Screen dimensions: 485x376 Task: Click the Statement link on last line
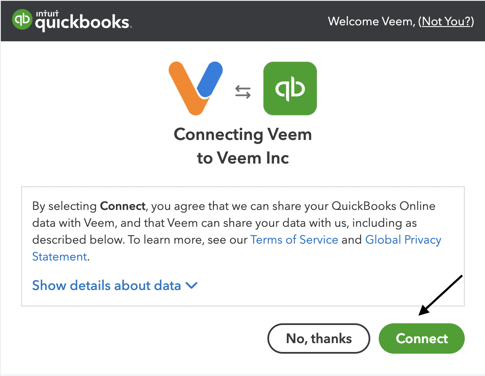[60, 257]
